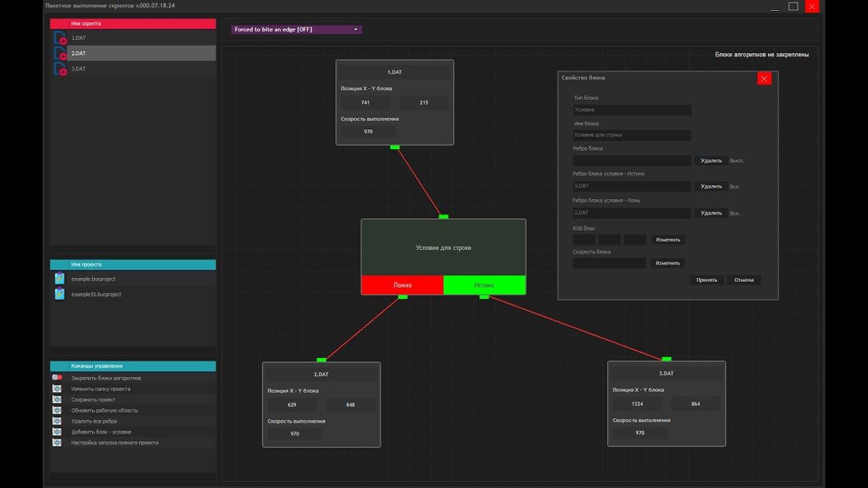868x488 pixels.
Task: Click Настройка запуска полного проекта command
Action: click(x=115, y=443)
